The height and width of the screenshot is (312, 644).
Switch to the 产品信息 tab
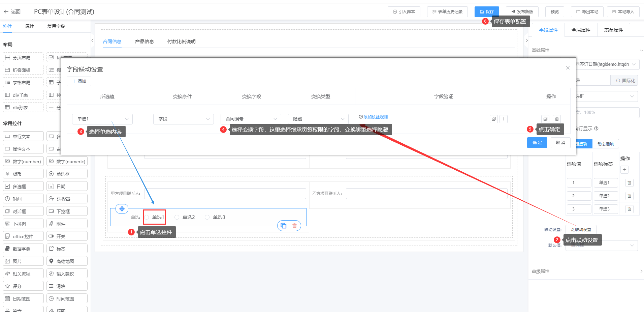144,41
